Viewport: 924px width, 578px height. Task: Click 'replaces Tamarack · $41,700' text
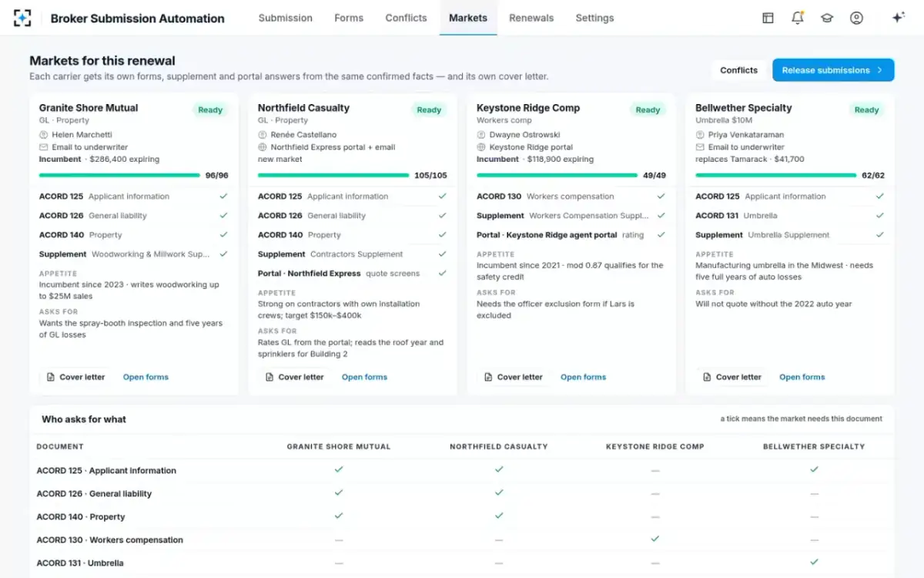(750, 159)
